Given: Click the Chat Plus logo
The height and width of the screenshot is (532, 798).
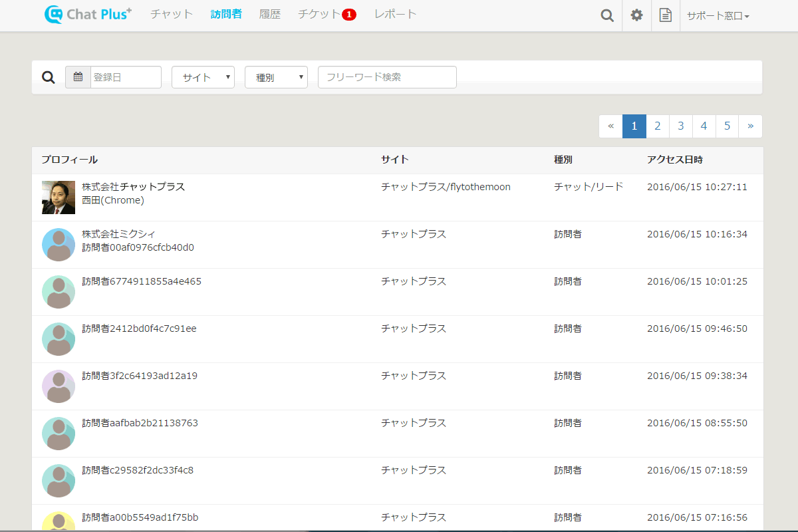Looking at the screenshot, I should [x=88, y=14].
